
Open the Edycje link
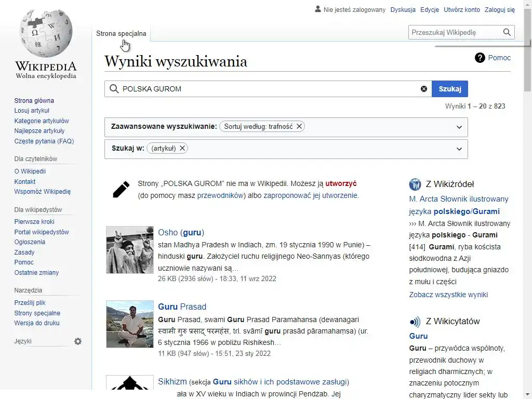coord(430,10)
